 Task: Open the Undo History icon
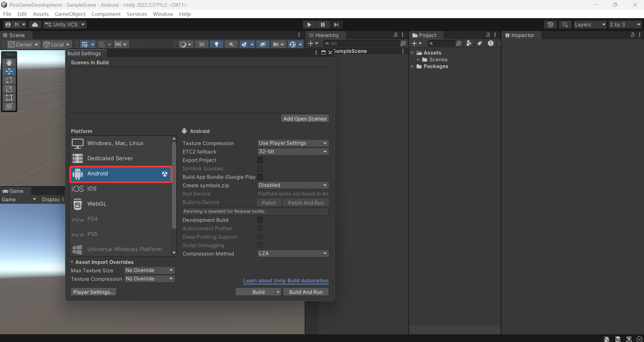pyautogui.click(x=551, y=25)
